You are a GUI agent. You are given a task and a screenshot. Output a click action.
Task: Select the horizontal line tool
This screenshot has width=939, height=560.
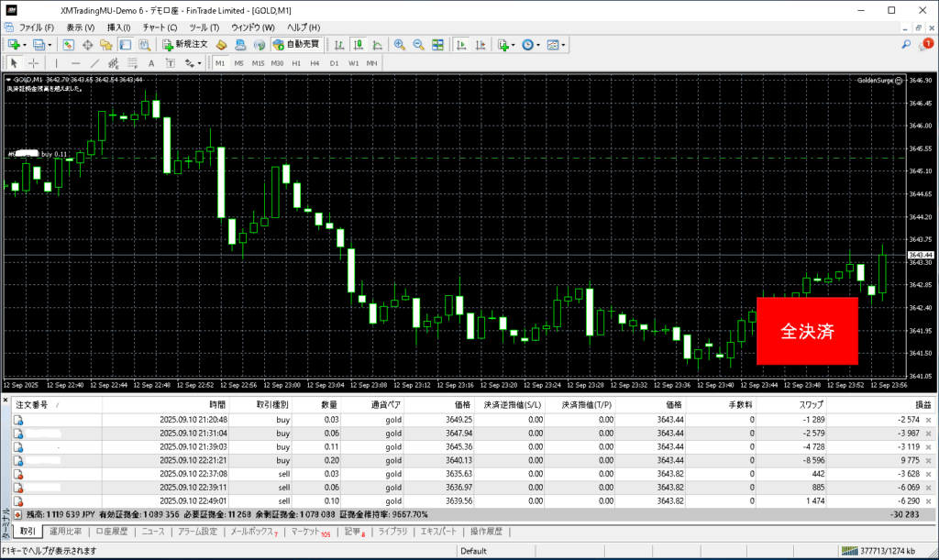75,63
